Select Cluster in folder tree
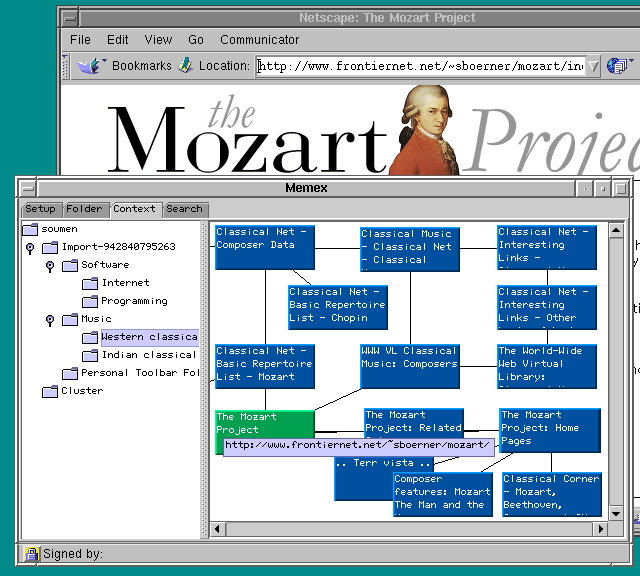The image size is (640, 576). tap(82, 391)
